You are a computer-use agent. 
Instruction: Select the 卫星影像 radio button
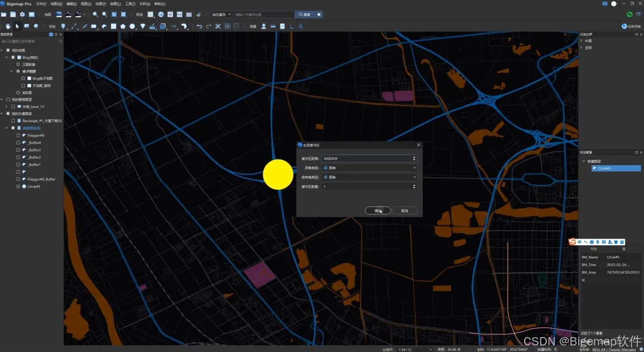(18, 64)
